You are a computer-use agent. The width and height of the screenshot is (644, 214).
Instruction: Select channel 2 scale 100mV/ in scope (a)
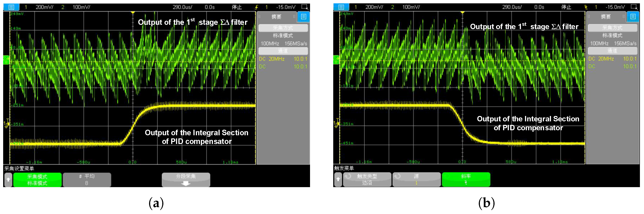(x=81, y=7)
